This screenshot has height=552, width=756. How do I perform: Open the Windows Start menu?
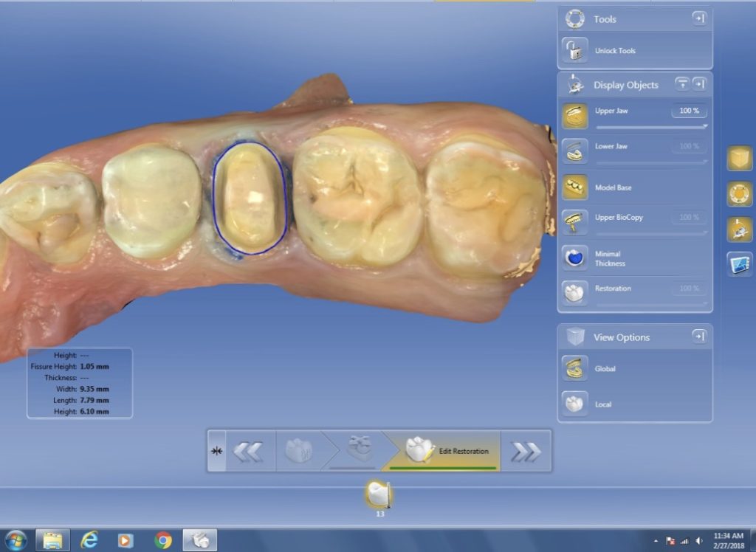pyautogui.click(x=15, y=540)
